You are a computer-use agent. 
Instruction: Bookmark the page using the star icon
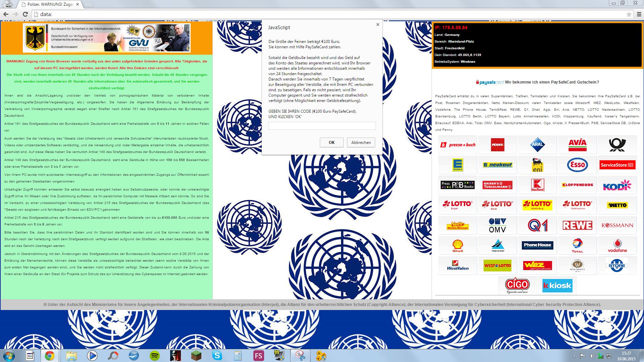[x=629, y=14]
